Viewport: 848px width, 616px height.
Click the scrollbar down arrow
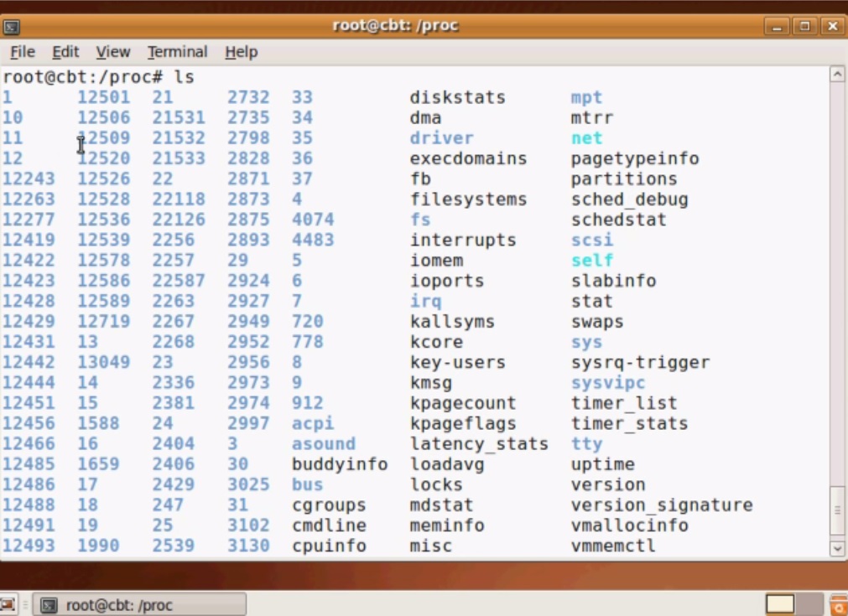[836, 549]
